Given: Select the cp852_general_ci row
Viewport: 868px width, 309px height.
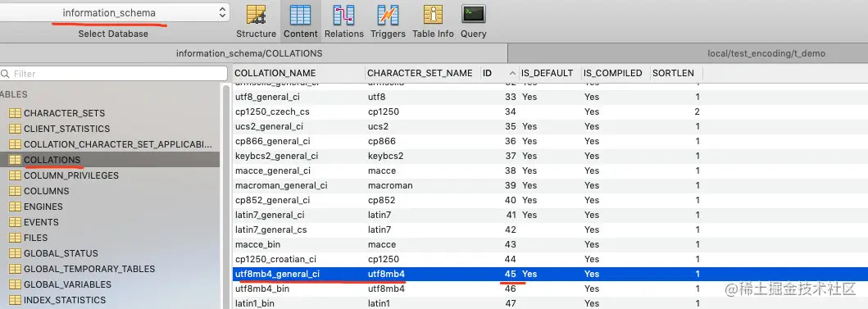Looking at the screenshot, I should [x=550, y=200].
